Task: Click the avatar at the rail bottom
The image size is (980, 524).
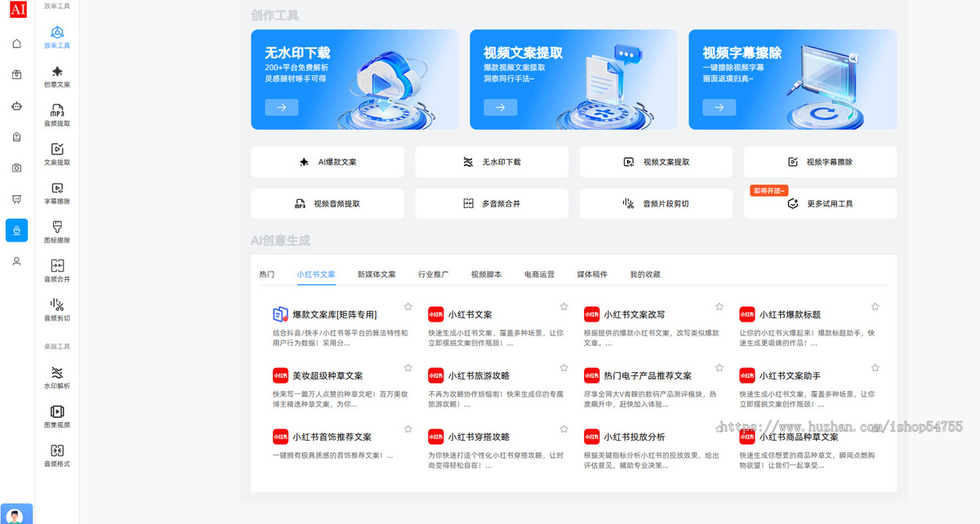Action: click(x=16, y=515)
